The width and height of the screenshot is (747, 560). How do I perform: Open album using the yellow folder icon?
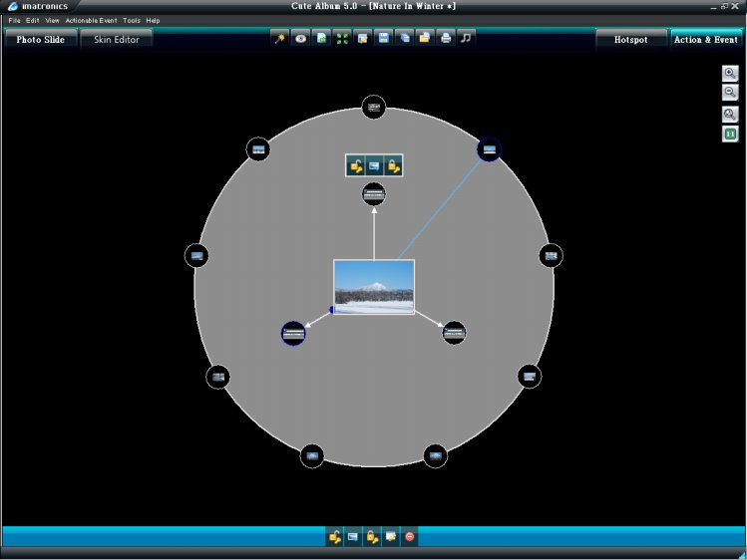pyautogui.click(x=424, y=39)
